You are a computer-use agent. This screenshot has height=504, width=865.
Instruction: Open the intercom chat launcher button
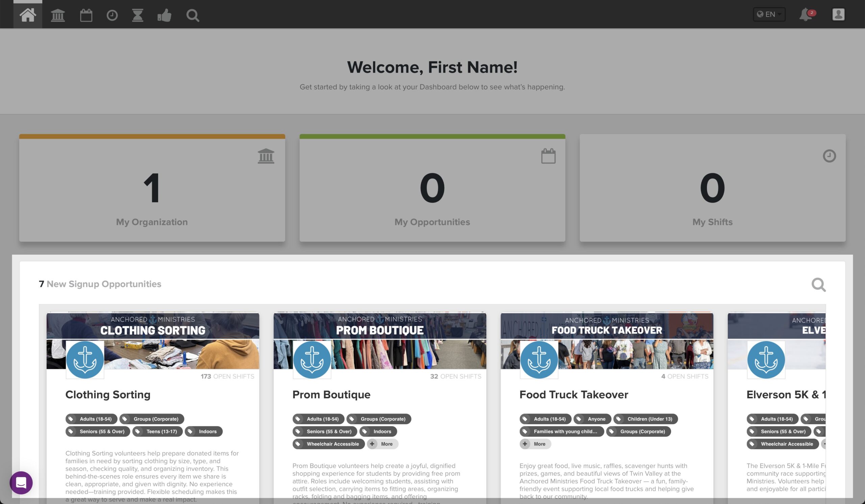click(21, 482)
